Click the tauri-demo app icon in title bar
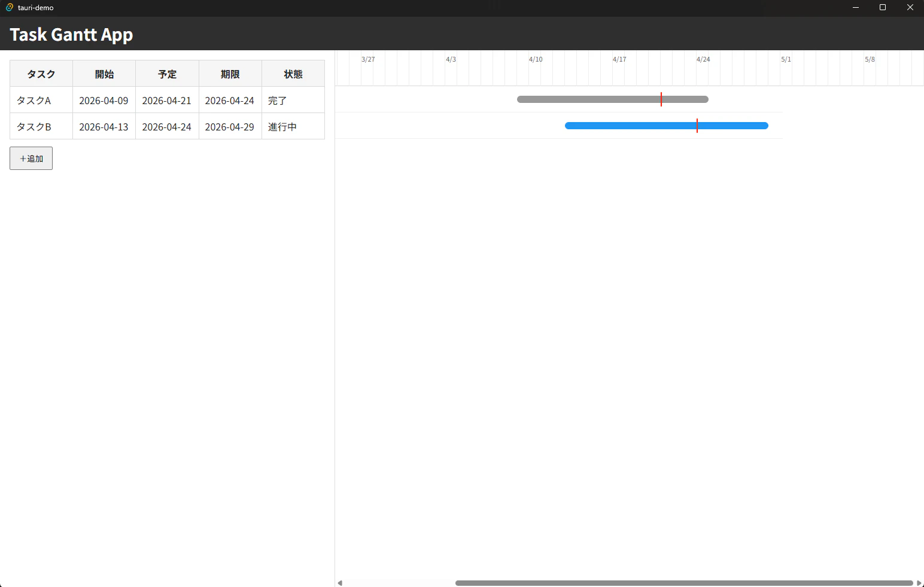 pos(9,7)
